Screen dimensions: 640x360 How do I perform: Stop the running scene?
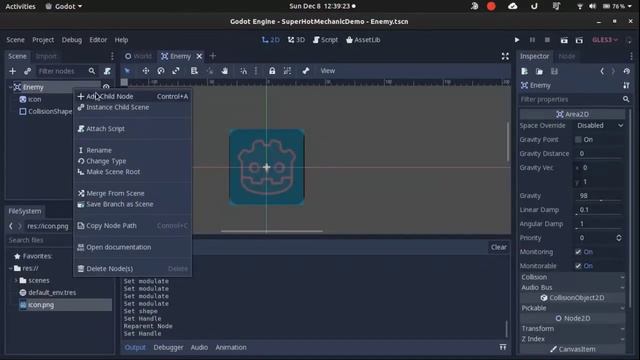click(x=547, y=40)
